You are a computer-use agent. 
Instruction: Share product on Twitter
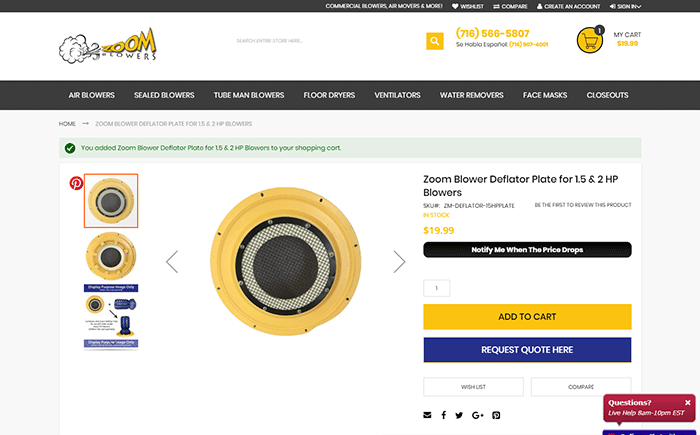pos(459,415)
